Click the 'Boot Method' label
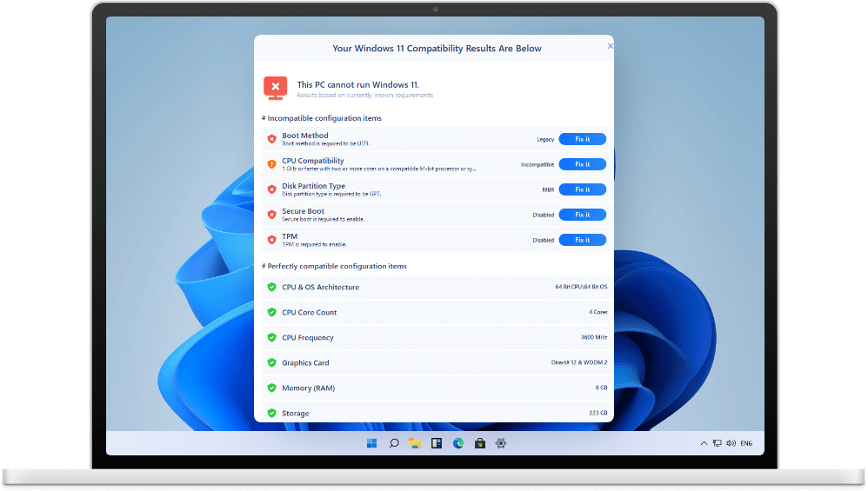This screenshot has height=491, width=868. click(305, 136)
